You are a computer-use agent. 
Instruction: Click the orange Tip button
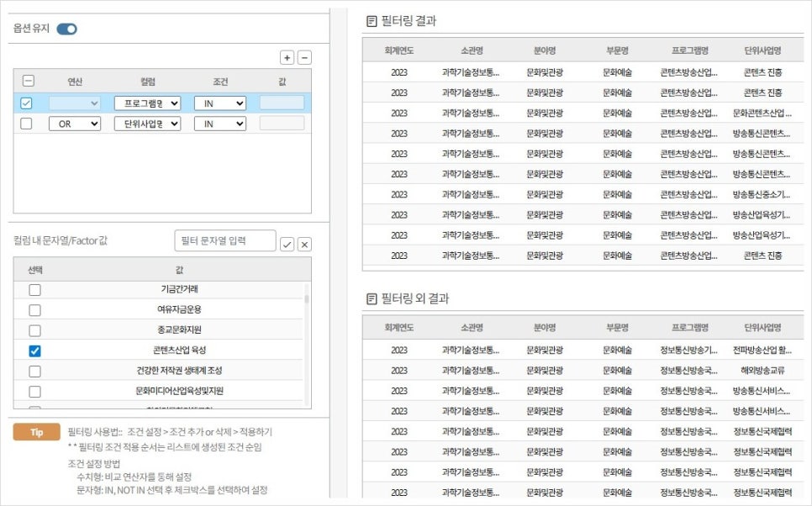[36, 432]
